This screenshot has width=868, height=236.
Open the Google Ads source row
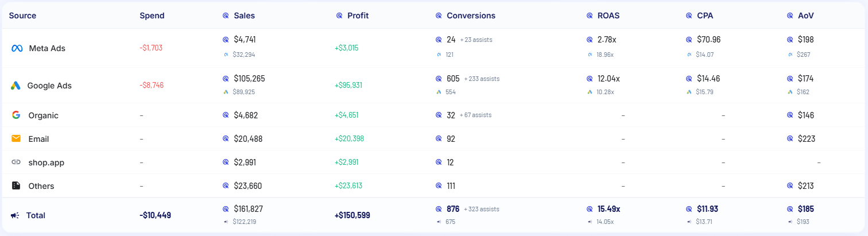(49, 86)
